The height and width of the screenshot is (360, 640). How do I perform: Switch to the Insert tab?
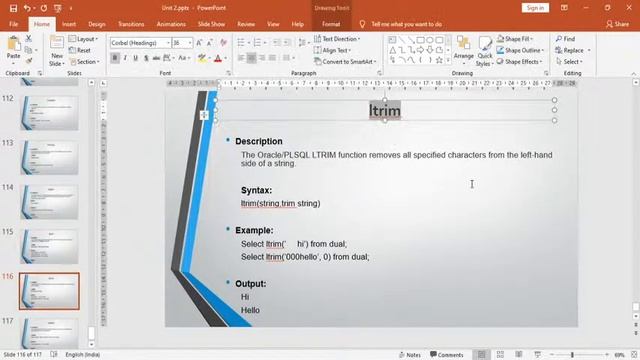pos(69,24)
